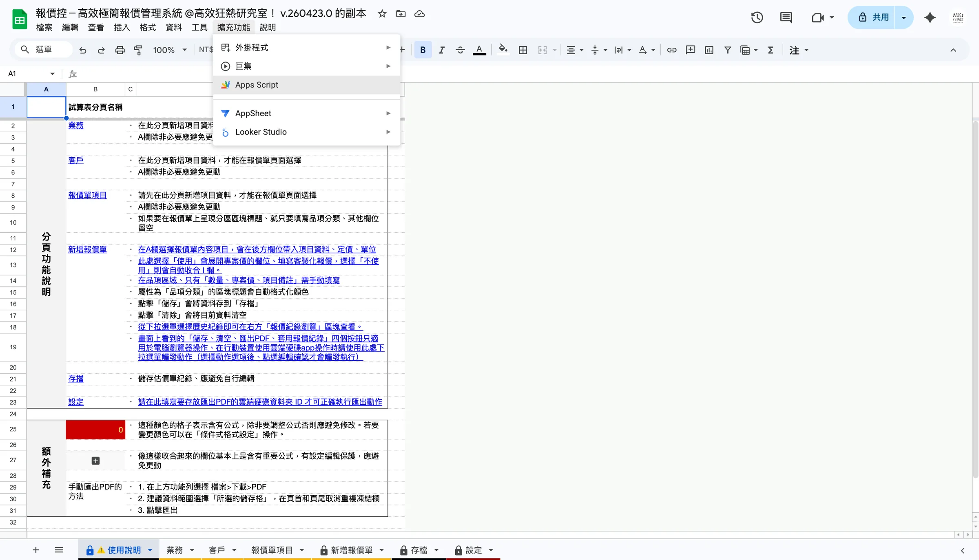Click the plus expand icon in row 27
979x560 pixels.
coord(95,461)
